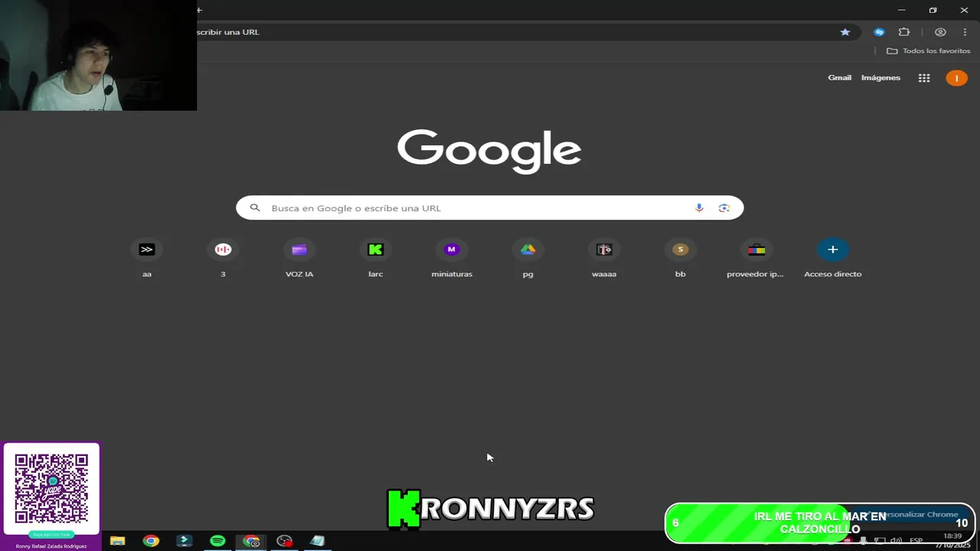Open Todos los favoritos folder

coord(928,51)
